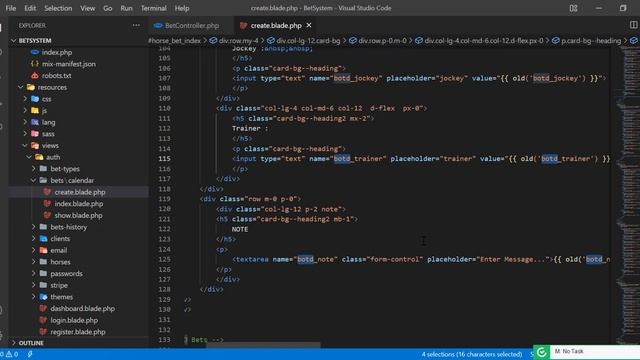Expand the sass folder
This screenshot has width=640, height=360.
click(25, 133)
